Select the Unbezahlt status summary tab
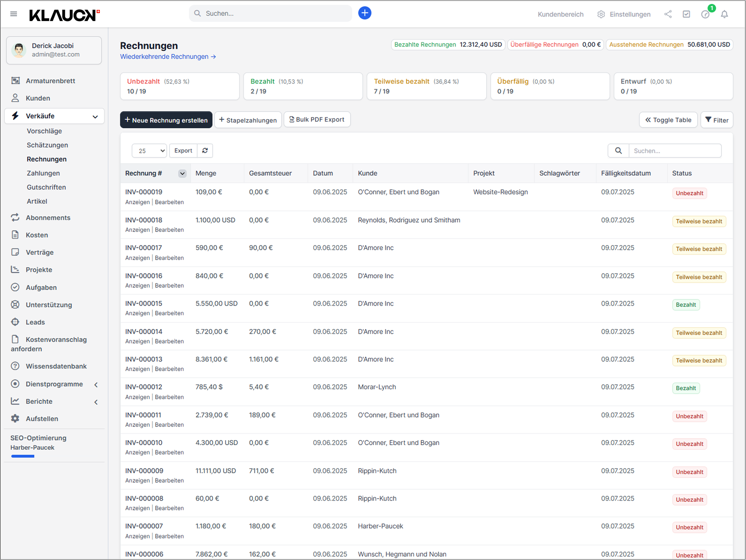The width and height of the screenshot is (746, 560). tap(180, 86)
